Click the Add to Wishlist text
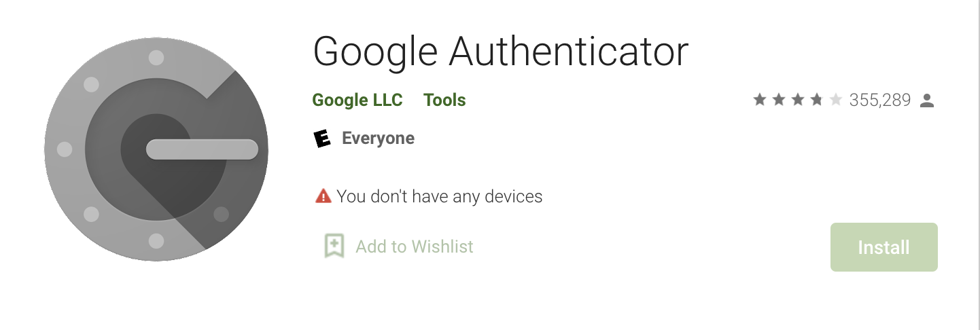 point(415,246)
